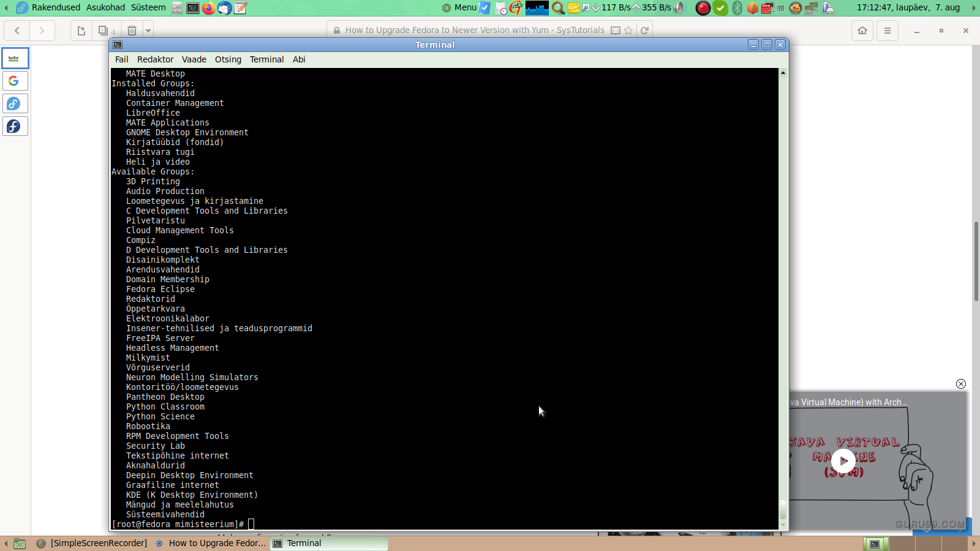Launch the text editor notepad icon
This screenshot has width=980, height=551.
[x=240, y=8]
